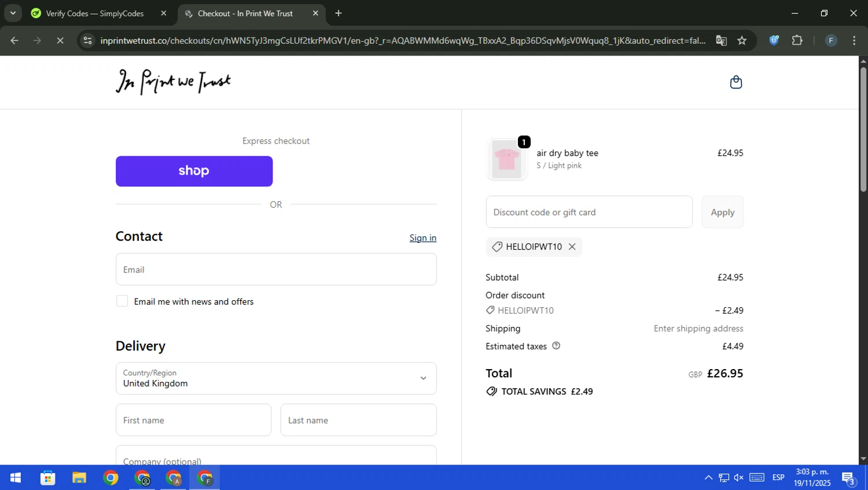
Task: Bookmark this page with the star icon
Action: coord(742,40)
